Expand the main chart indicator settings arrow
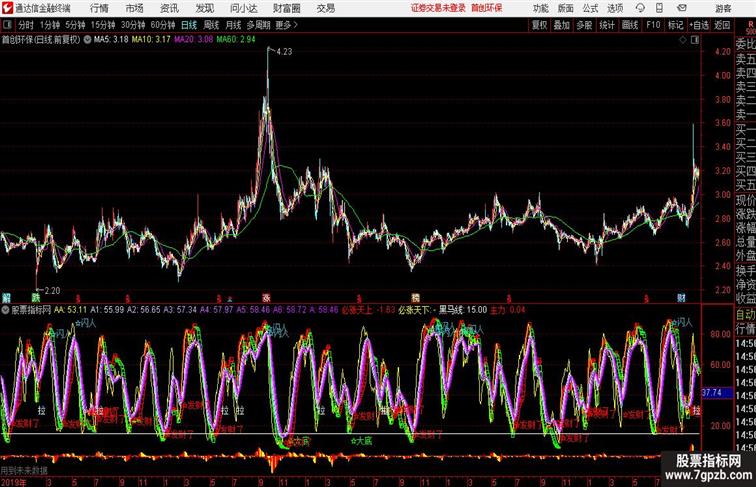756x487 pixels. pyautogui.click(x=87, y=40)
